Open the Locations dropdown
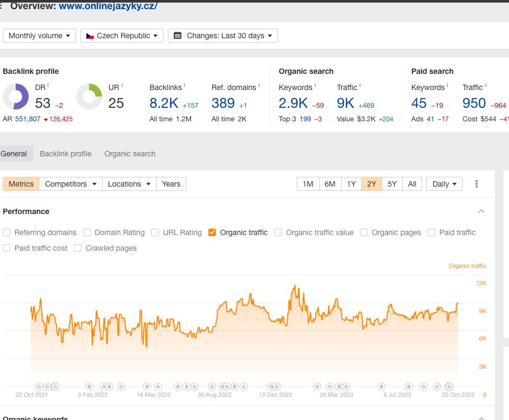The height and width of the screenshot is (420, 509). click(129, 184)
